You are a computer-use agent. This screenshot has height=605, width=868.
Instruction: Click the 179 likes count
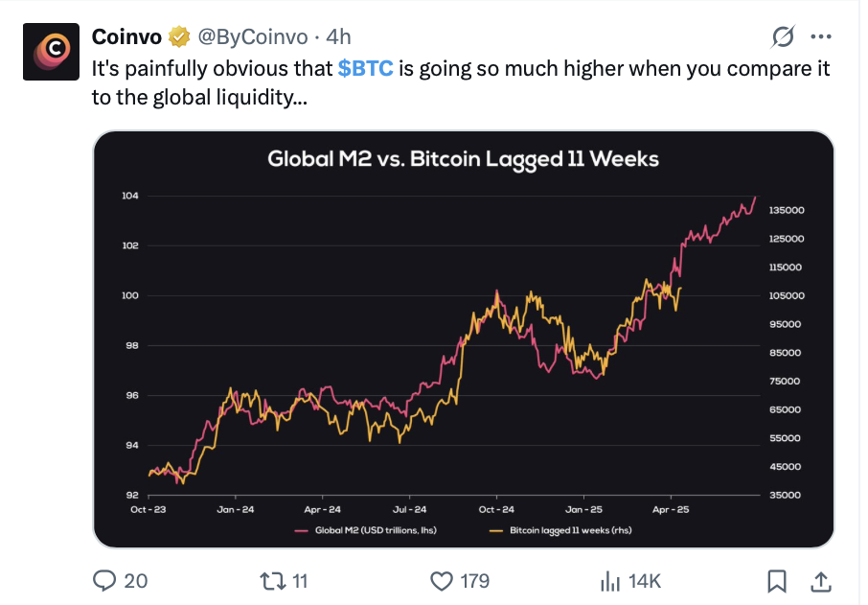(474, 580)
